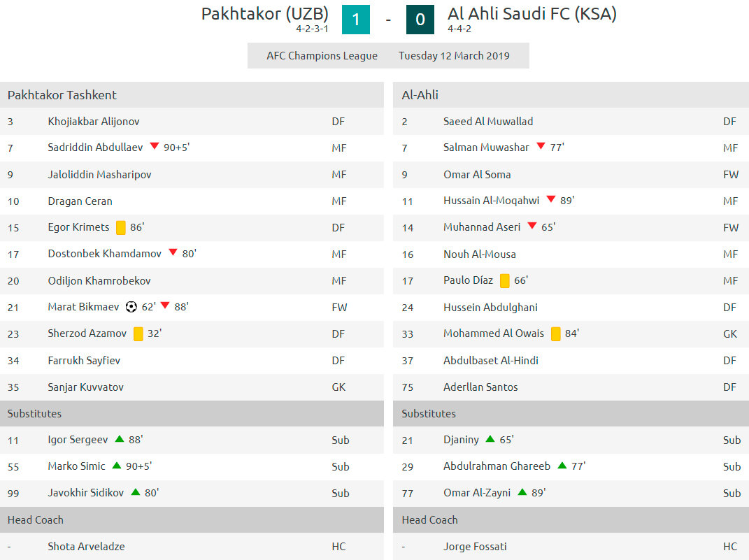Click red arrow next to Dostonbek Khamdamov

[173, 252]
